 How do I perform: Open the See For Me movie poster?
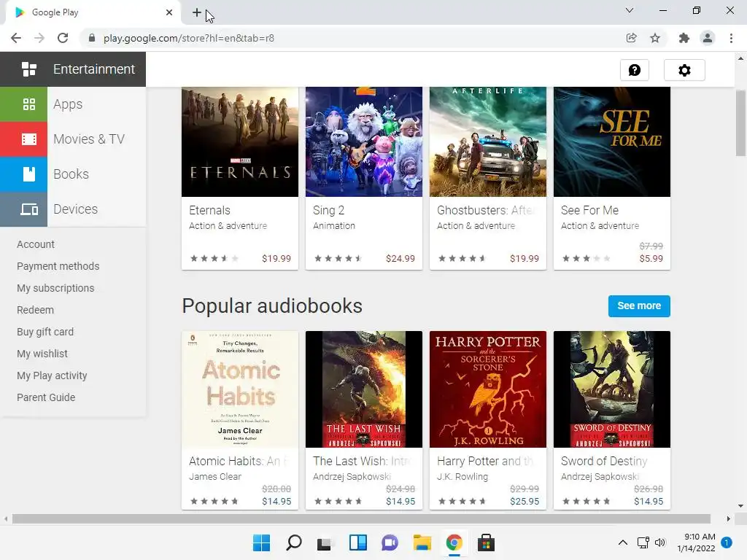click(x=612, y=141)
